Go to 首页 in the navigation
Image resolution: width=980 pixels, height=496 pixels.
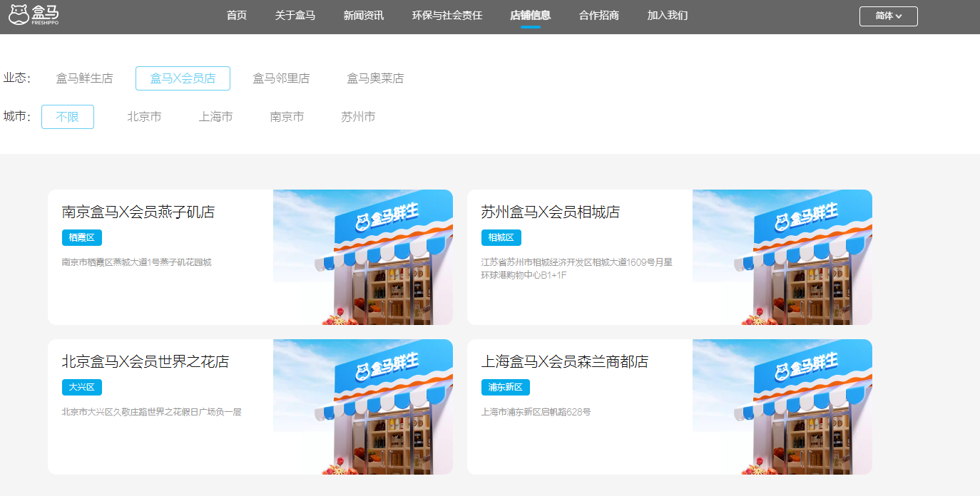236,16
